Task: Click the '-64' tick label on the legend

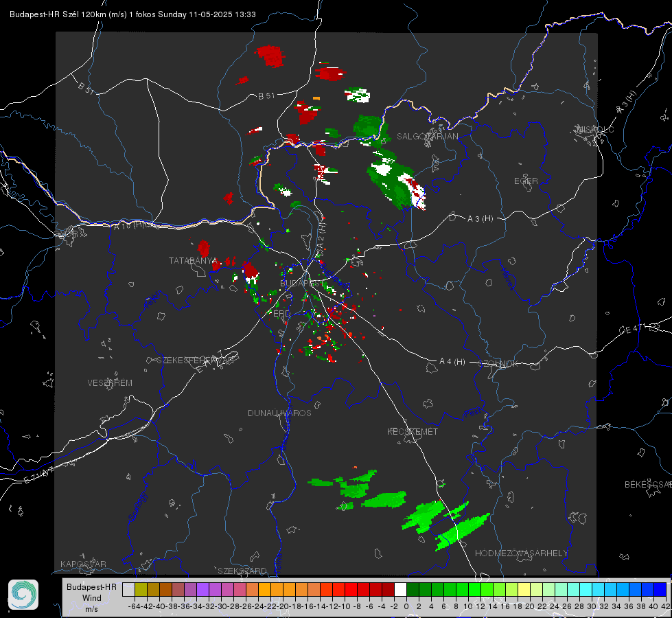Action: (x=135, y=606)
